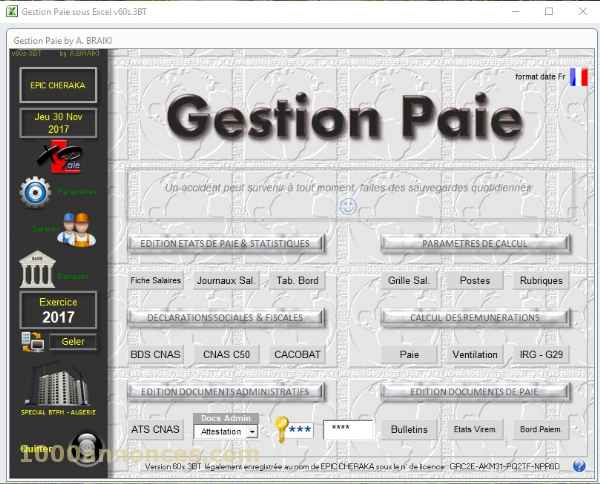The image size is (600, 484).
Task: Open the Ventilation button
Action: click(475, 355)
